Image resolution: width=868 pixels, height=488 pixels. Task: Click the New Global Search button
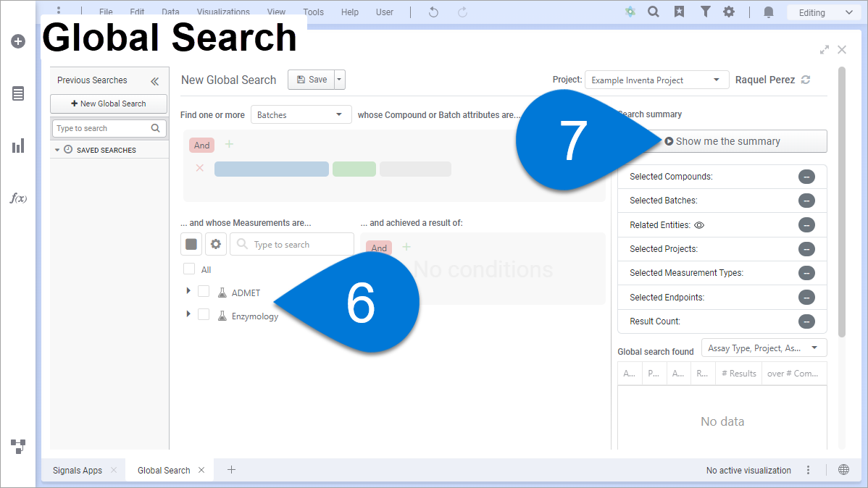109,104
